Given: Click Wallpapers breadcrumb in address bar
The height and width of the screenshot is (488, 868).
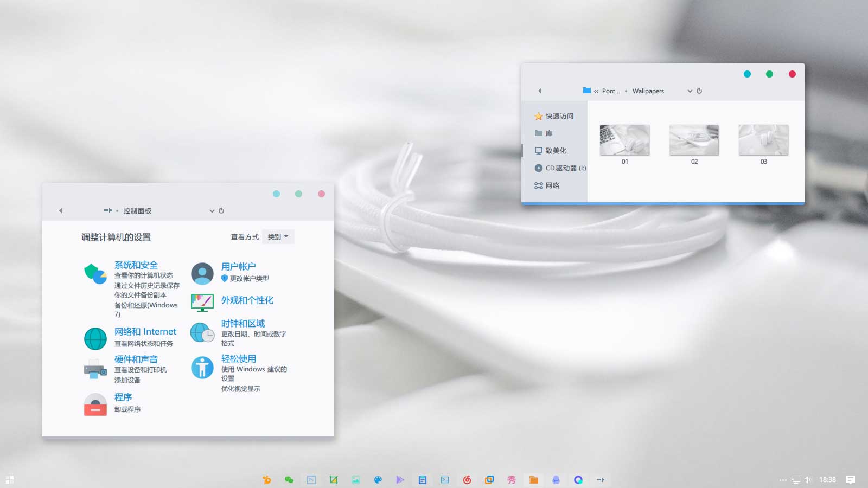Looking at the screenshot, I should pos(648,91).
